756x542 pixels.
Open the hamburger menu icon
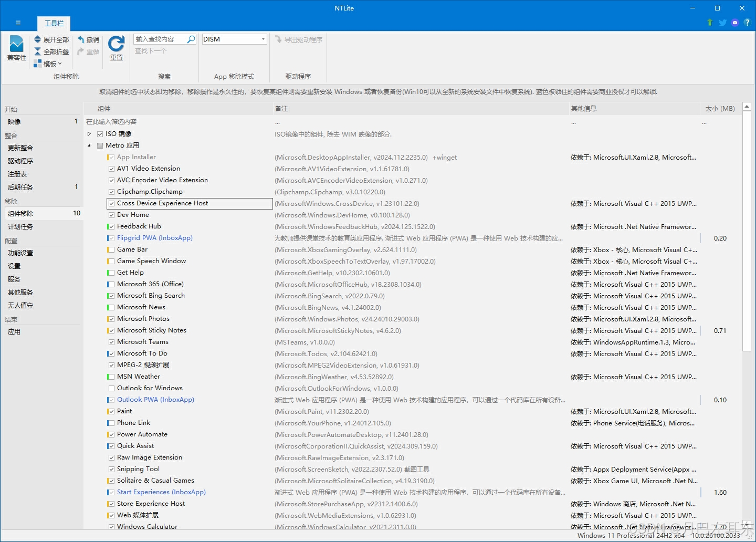coord(18,23)
